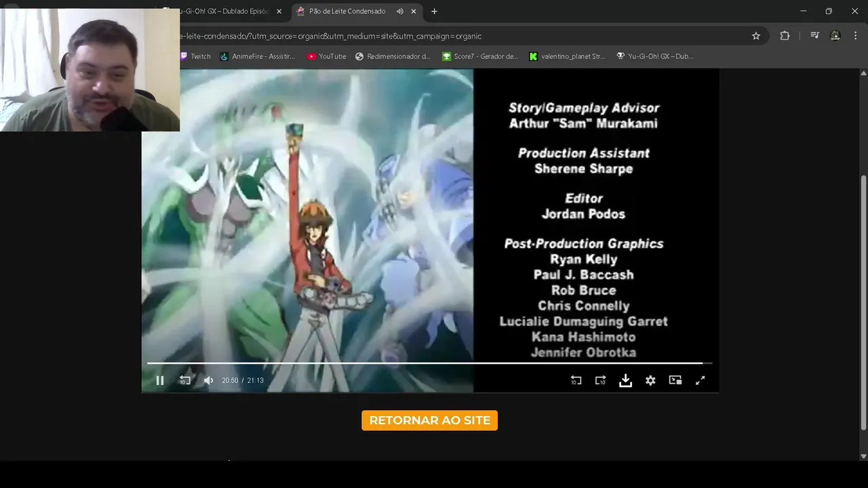This screenshot has width=868, height=488.
Task: Enable picture-in-picture mode
Action: 675,380
